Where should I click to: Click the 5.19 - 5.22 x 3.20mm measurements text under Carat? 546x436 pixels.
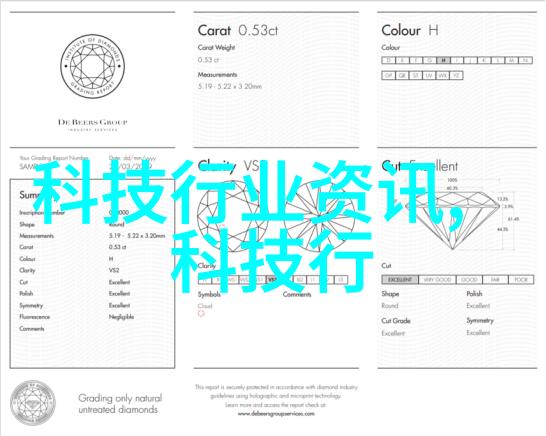(230, 86)
